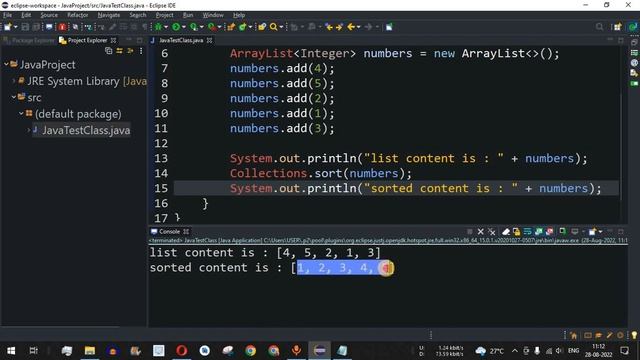Open the Source menu
The image size is (640, 360).
(49, 15)
